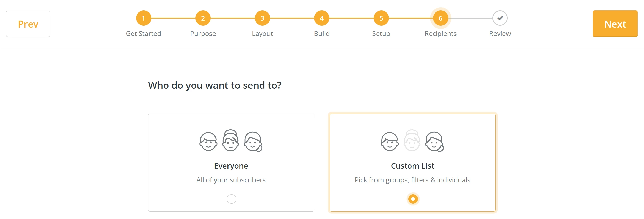This screenshot has height=219, width=644.
Task: Click the Layout step label
Action: [x=262, y=34]
